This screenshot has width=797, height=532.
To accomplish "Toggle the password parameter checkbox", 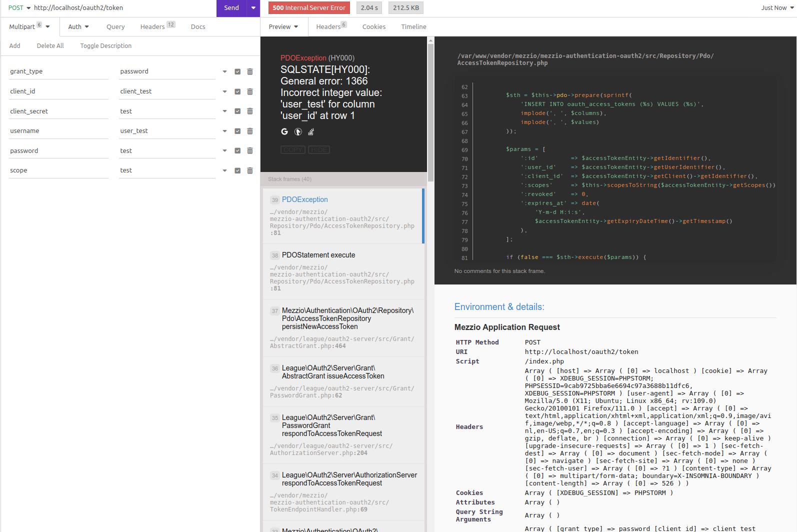I will click(237, 150).
